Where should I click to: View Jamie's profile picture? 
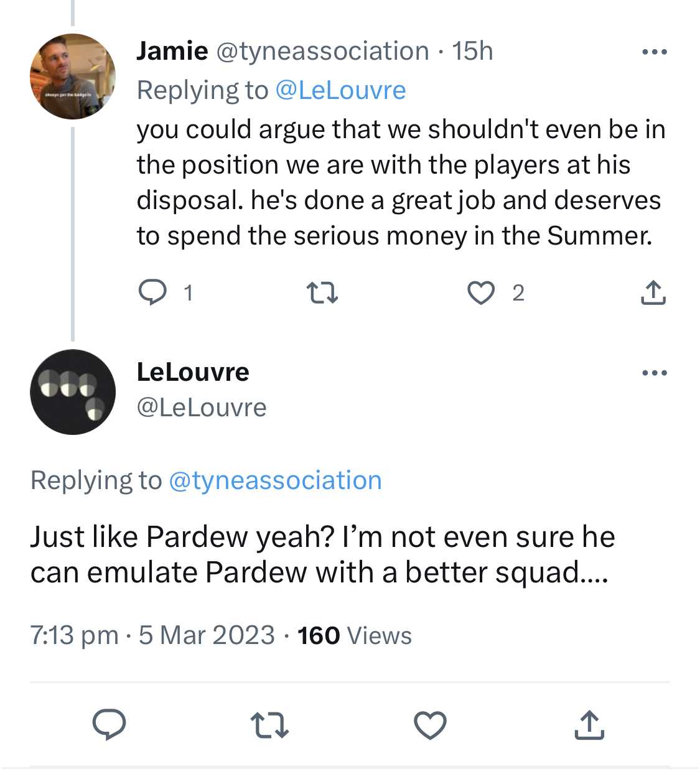tap(73, 77)
